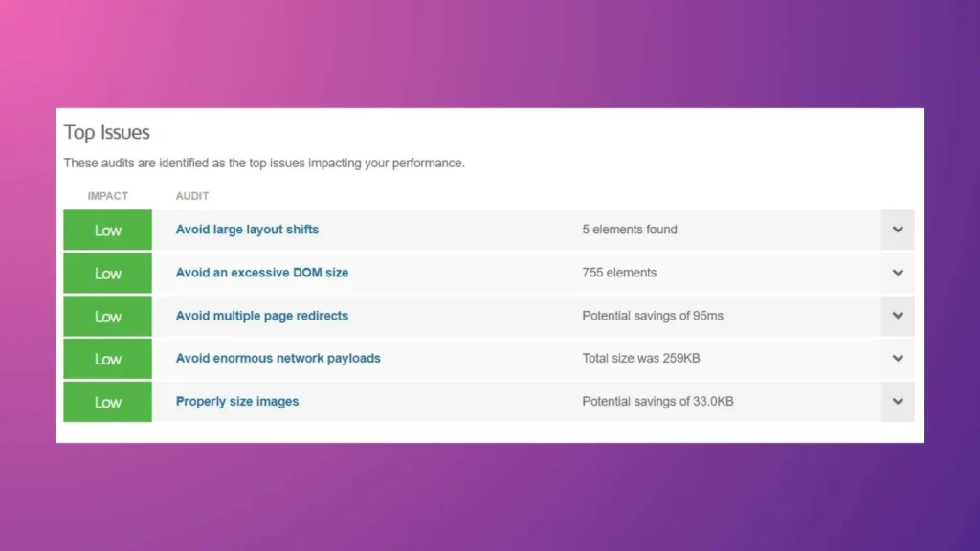This screenshot has width=980, height=551.
Task: Expand the Avoid an excessive DOM size row
Action: point(898,273)
